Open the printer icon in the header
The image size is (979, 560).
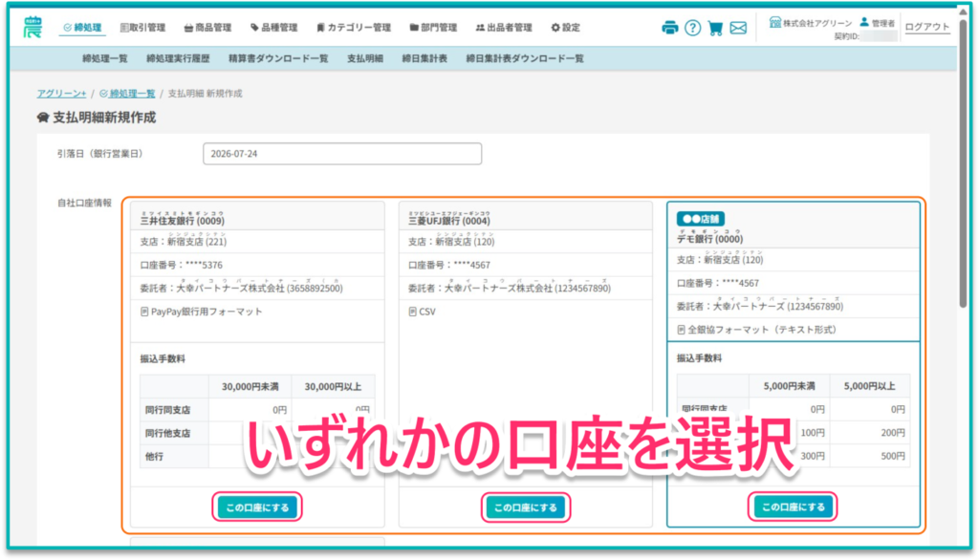point(670,28)
